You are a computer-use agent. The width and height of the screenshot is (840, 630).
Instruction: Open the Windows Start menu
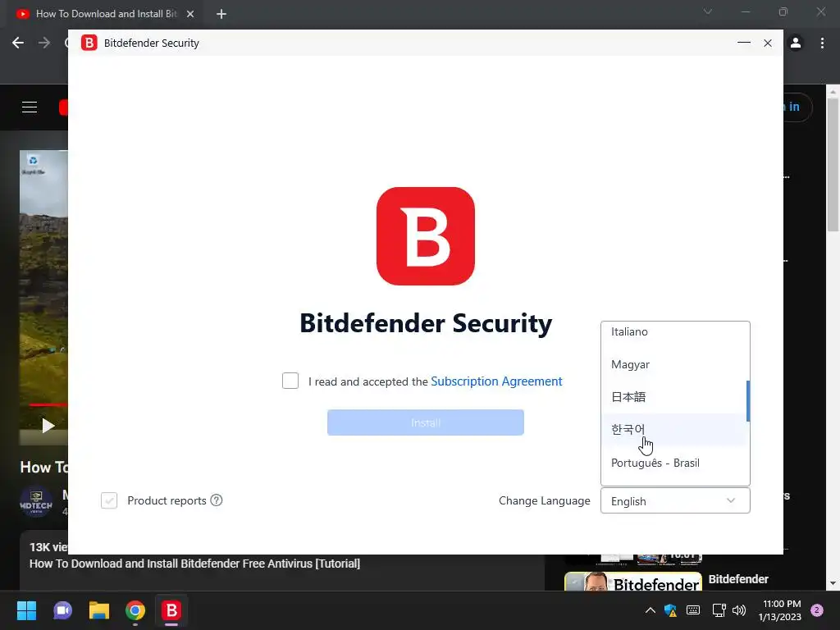[x=26, y=610]
